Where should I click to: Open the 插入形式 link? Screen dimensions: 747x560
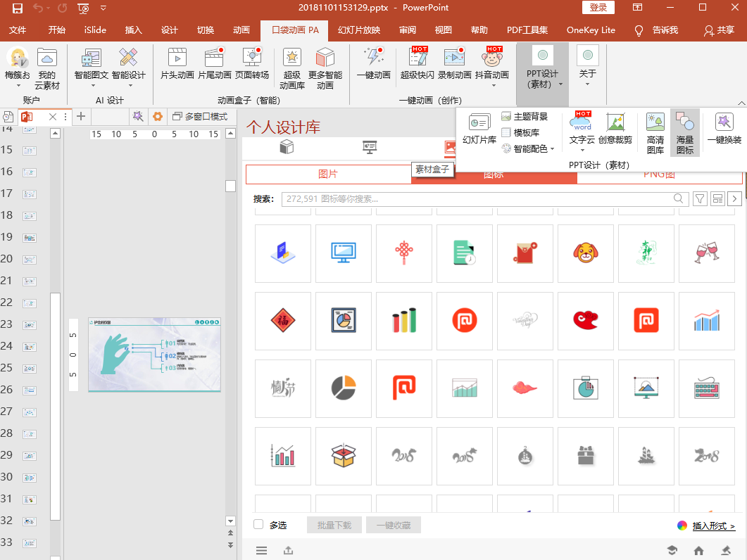coord(714,526)
